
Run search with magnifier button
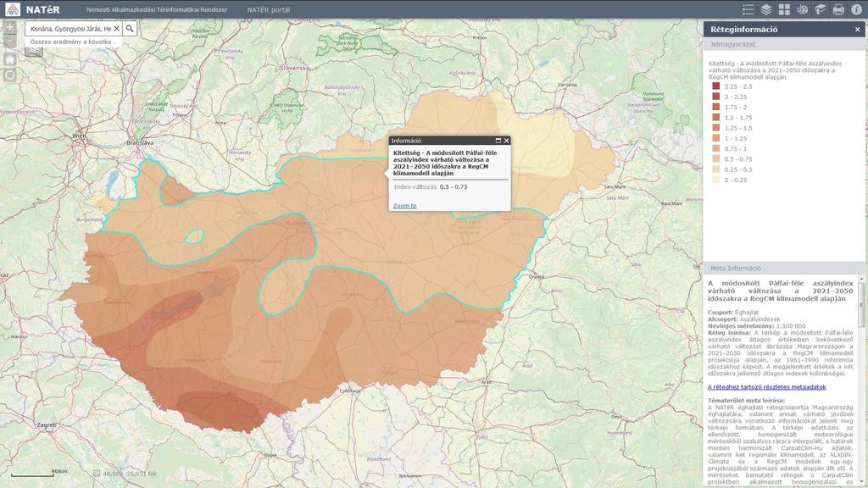(130, 28)
